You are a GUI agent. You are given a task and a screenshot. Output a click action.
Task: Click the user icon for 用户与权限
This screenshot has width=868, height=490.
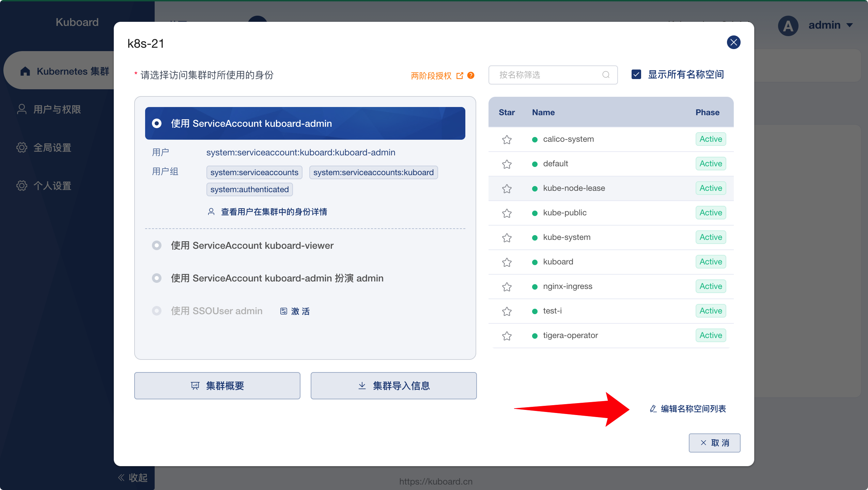point(22,109)
